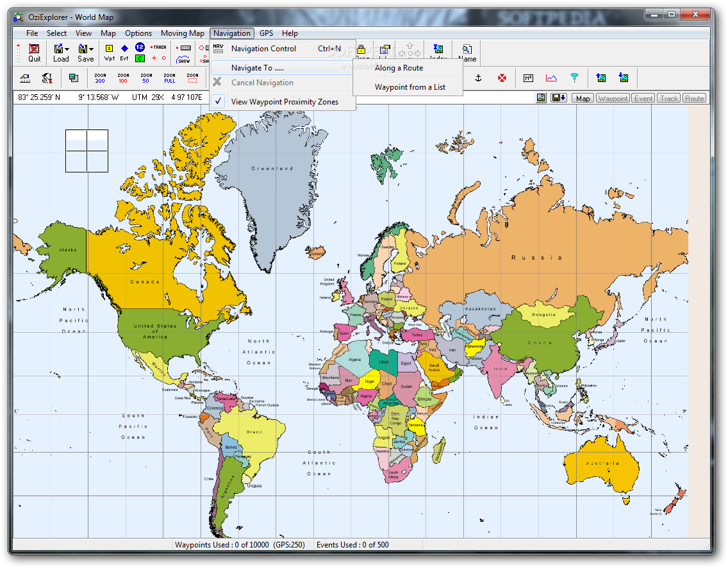The image size is (728, 568).
Task: Click the M² area calculation icon
Action: click(x=528, y=78)
